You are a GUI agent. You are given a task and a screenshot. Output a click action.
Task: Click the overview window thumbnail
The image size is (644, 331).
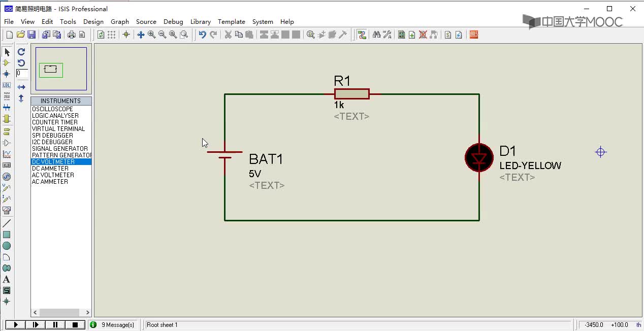pyautogui.click(x=61, y=69)
